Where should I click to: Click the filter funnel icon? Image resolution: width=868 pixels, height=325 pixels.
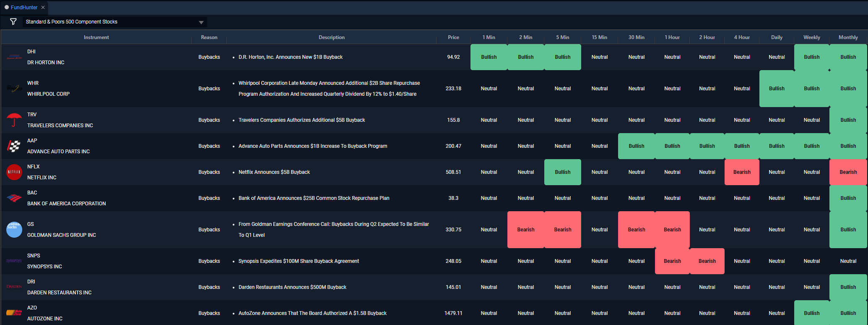[x=13, y=21]
